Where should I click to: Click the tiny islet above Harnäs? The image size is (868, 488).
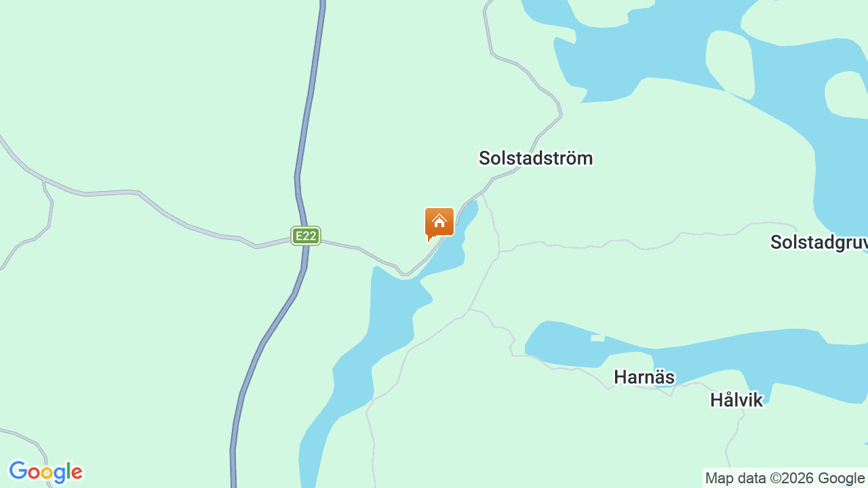click(x=597, y=338)
